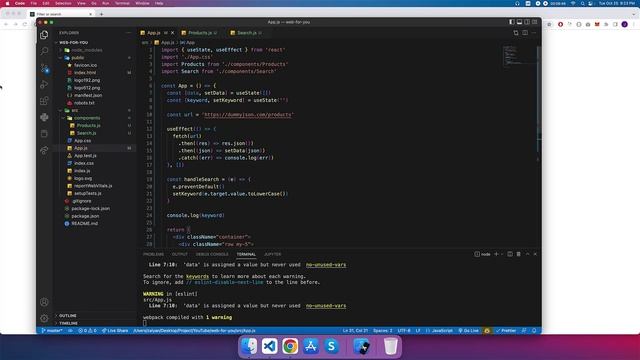Open Finder from the dock

249,346
